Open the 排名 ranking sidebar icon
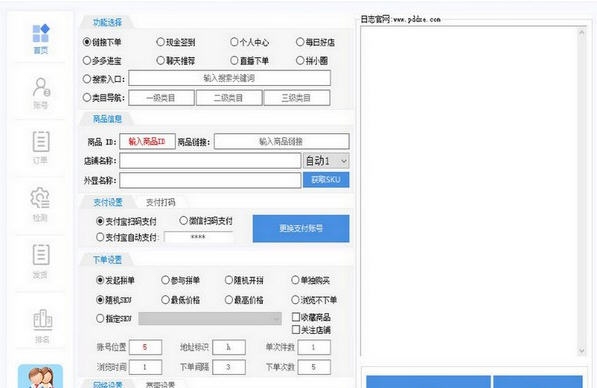The height and width of the screenshot is (388, 597). (x=42, y=326)
